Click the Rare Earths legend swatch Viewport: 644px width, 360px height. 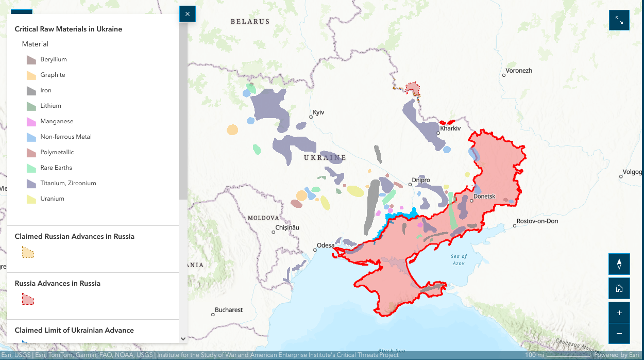tap(31, 168)
